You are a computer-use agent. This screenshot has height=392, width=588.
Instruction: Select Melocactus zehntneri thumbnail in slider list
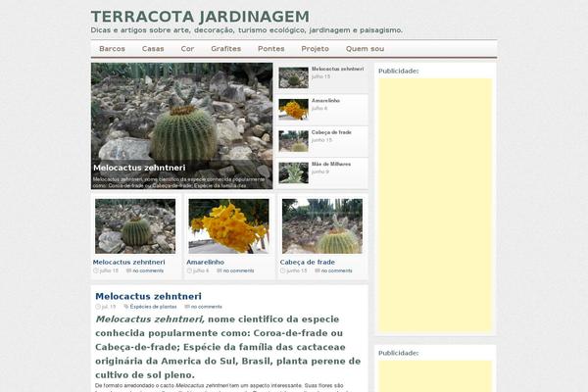click(294, 77)
